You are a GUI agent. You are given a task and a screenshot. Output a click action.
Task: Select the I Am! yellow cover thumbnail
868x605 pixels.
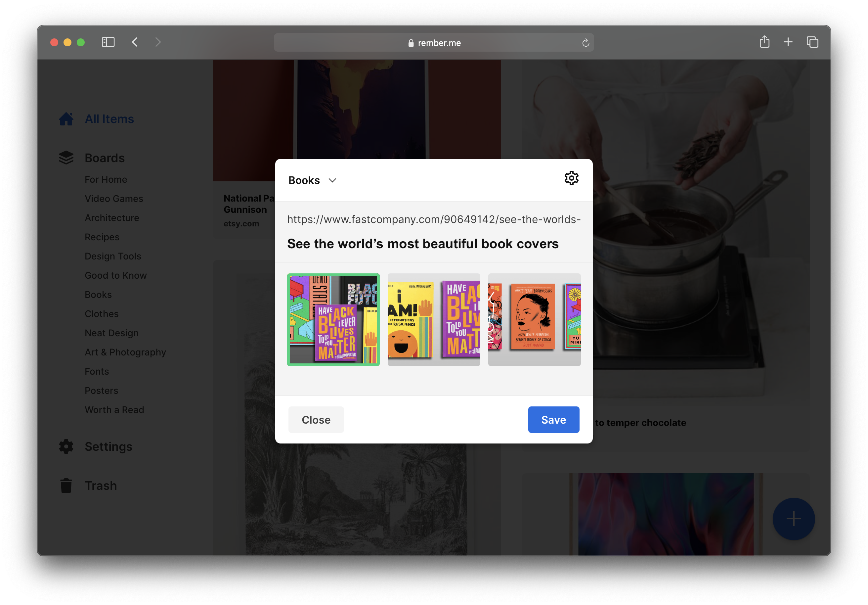(434, 319)
